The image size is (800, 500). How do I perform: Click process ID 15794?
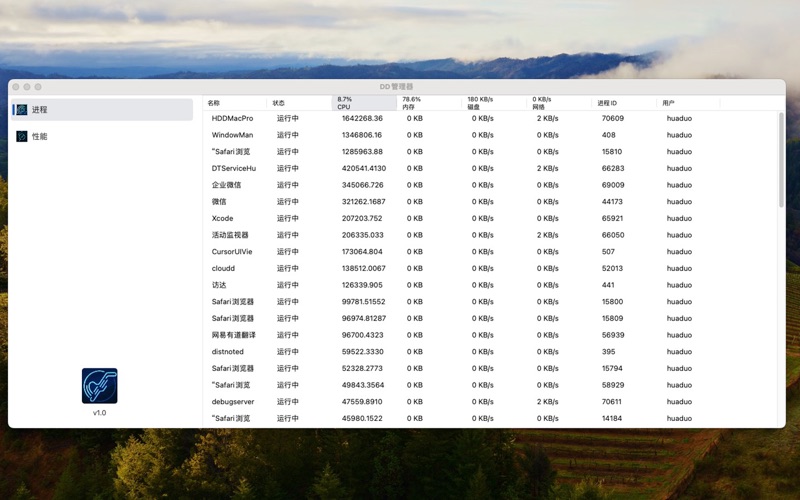pos(612,368)
